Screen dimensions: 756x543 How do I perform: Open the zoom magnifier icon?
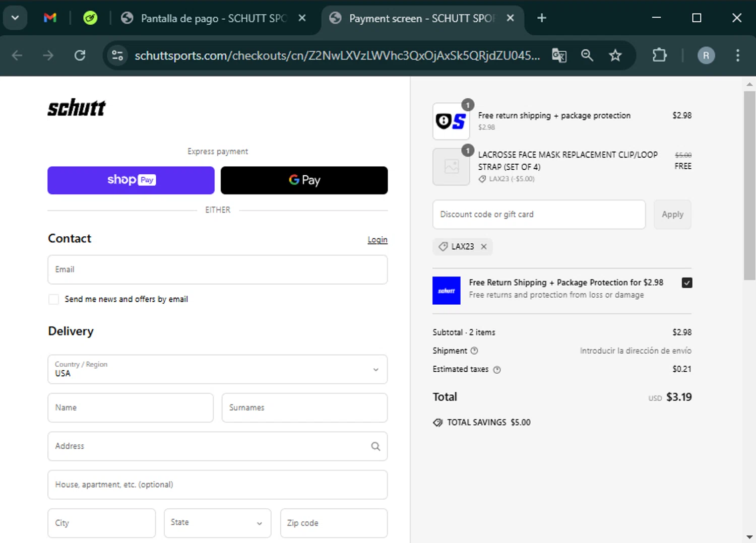tap(587, 55)
